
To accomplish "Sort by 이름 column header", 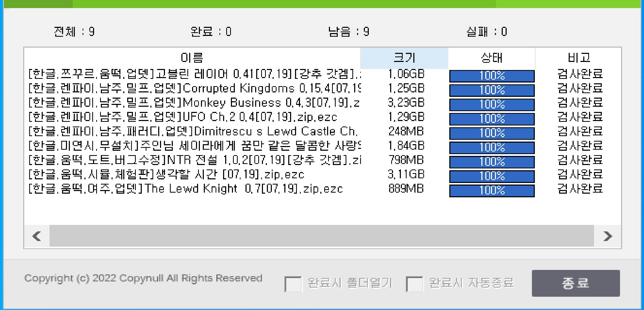I will [192, 58].
